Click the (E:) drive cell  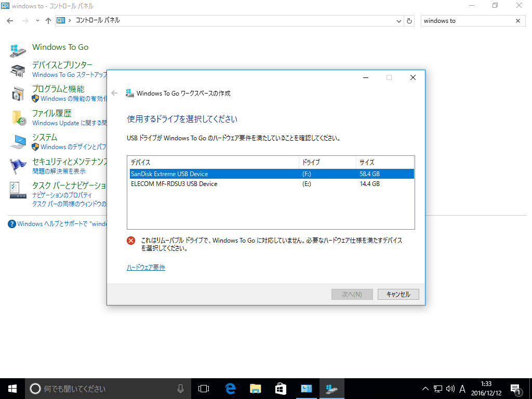(x=307, y=184)
